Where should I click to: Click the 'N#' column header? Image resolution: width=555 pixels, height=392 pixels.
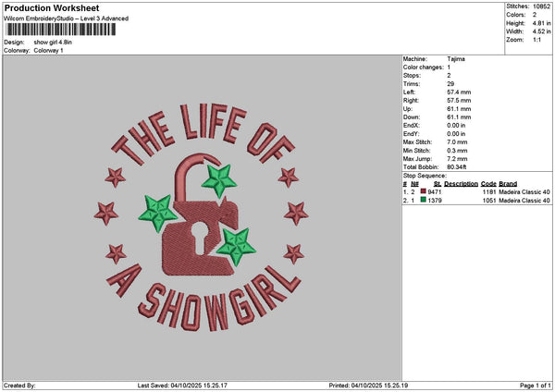[414, 184]
